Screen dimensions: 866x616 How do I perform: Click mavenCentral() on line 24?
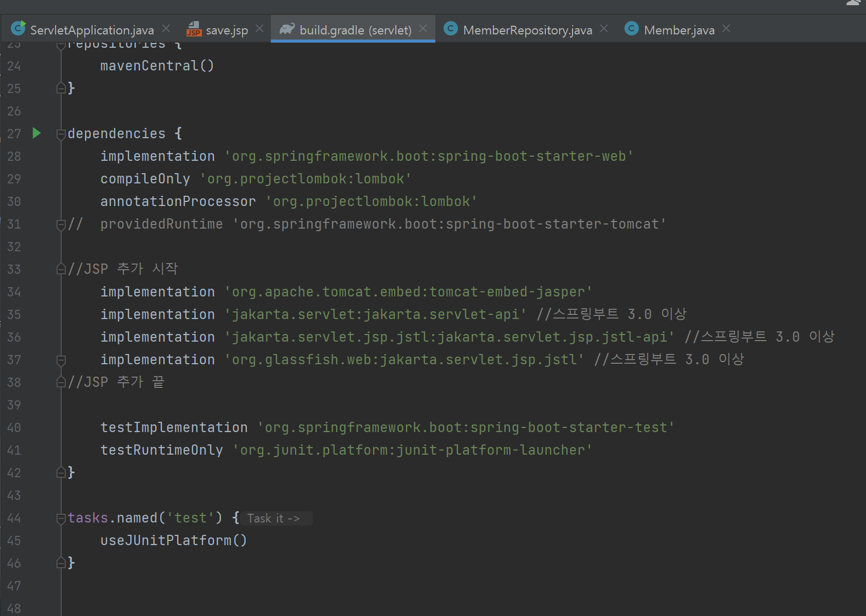coord(157,66)
